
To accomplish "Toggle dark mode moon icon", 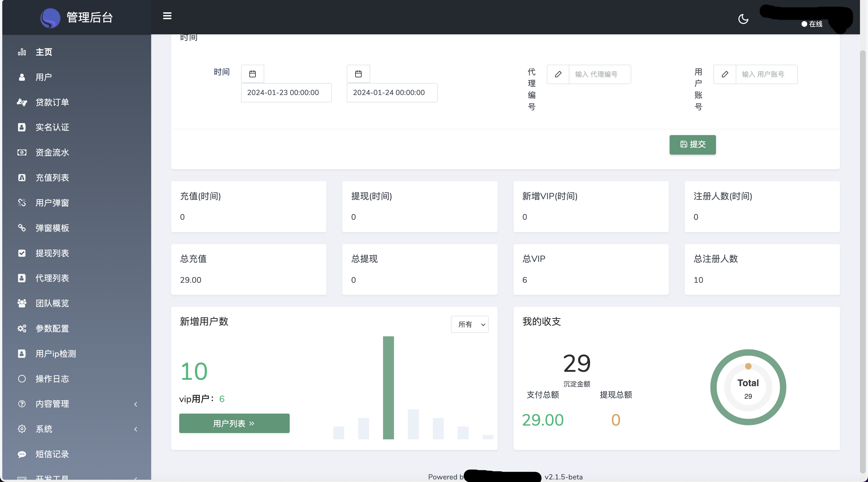I will point(743,19).
